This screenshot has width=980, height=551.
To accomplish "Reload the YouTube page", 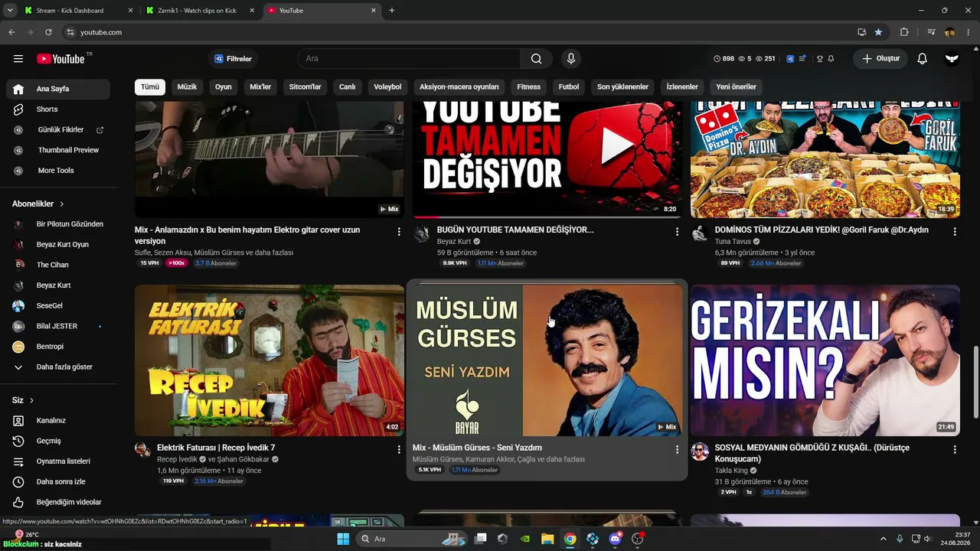I will pos(48,32).
